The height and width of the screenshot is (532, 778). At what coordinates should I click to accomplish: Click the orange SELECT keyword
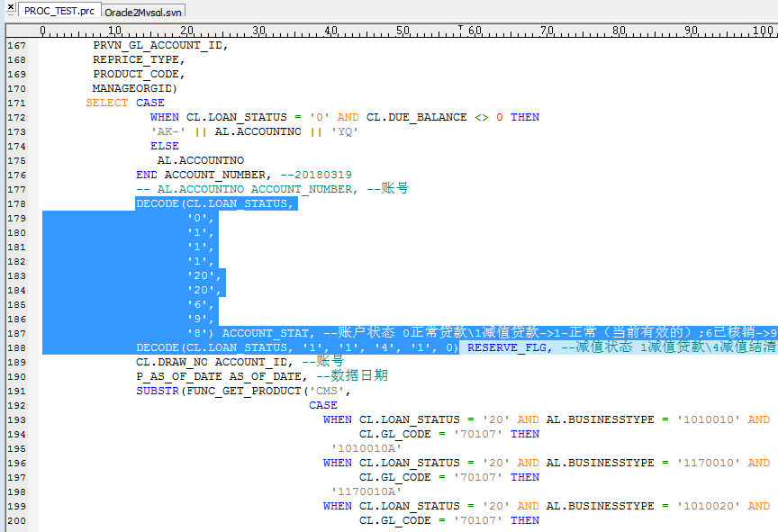pos(106,104)
